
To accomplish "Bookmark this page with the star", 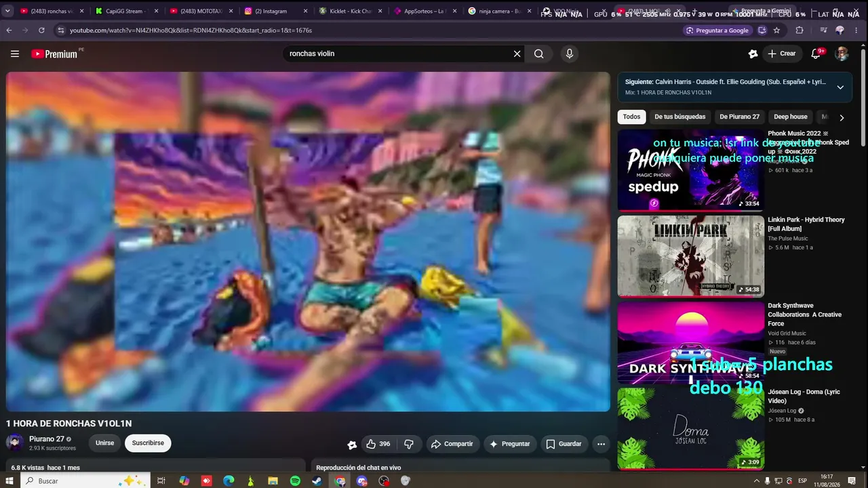I will 776,30.
